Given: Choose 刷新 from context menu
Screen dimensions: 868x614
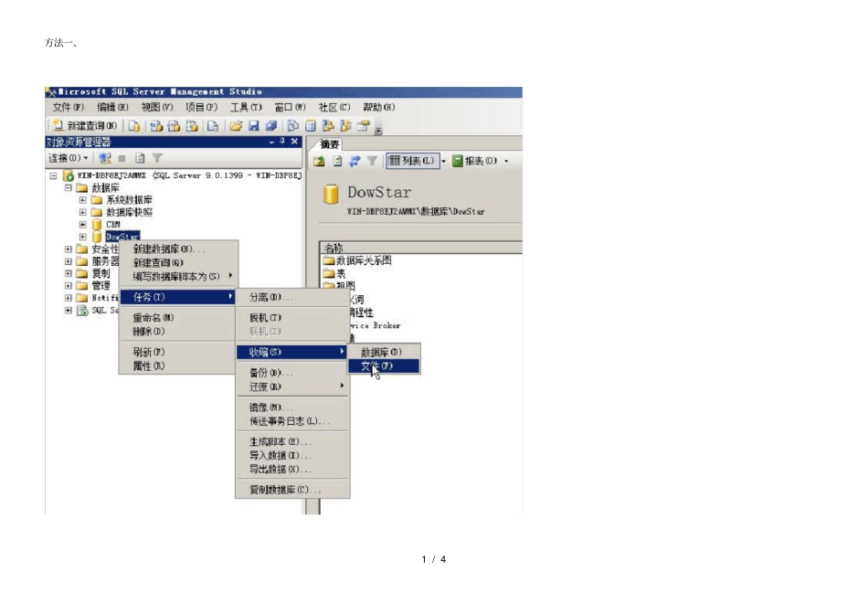Looking at the screenshot, I should coord(179,352).
